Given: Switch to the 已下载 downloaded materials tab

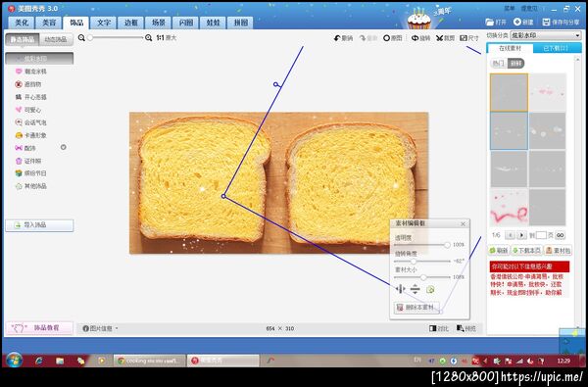Looking at the screenshot, I should pos(557,48).
